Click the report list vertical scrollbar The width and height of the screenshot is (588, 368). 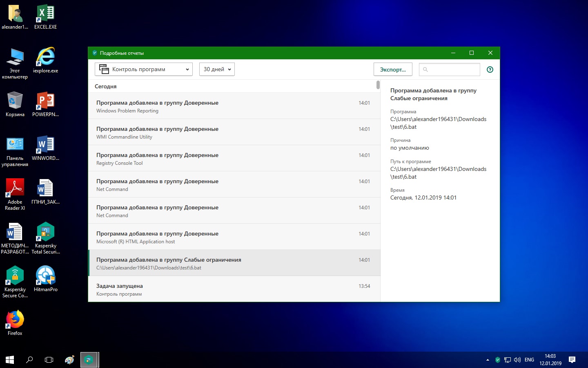click(x=378, y=85)
